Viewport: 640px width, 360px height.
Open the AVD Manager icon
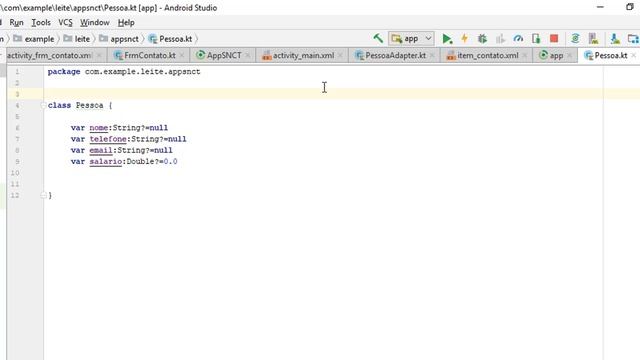593,39
